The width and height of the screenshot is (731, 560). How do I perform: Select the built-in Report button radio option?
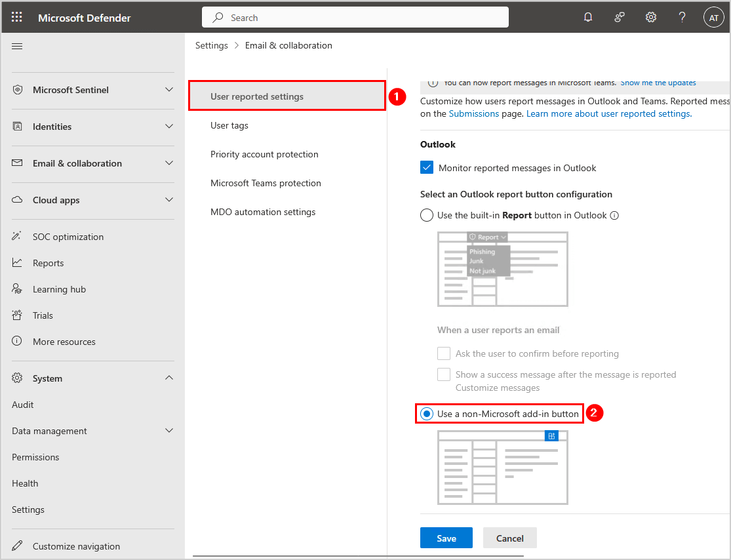427,215
